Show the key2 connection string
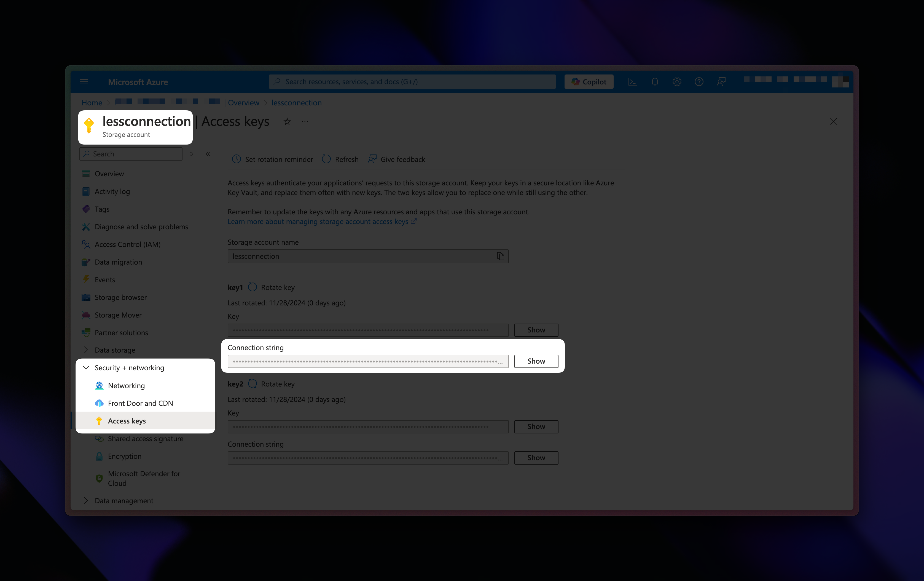The image size is (924, 581). point(536,457)
